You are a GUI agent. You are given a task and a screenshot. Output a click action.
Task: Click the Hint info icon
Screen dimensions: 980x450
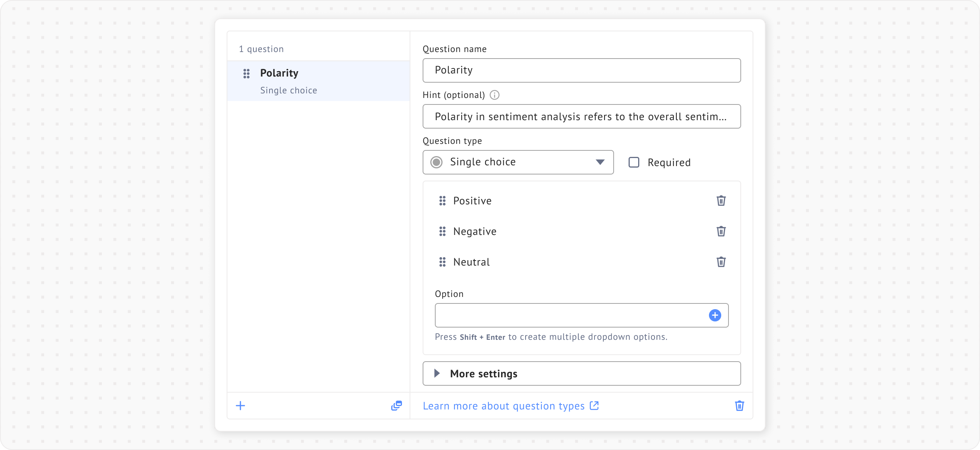click(495, 95)
